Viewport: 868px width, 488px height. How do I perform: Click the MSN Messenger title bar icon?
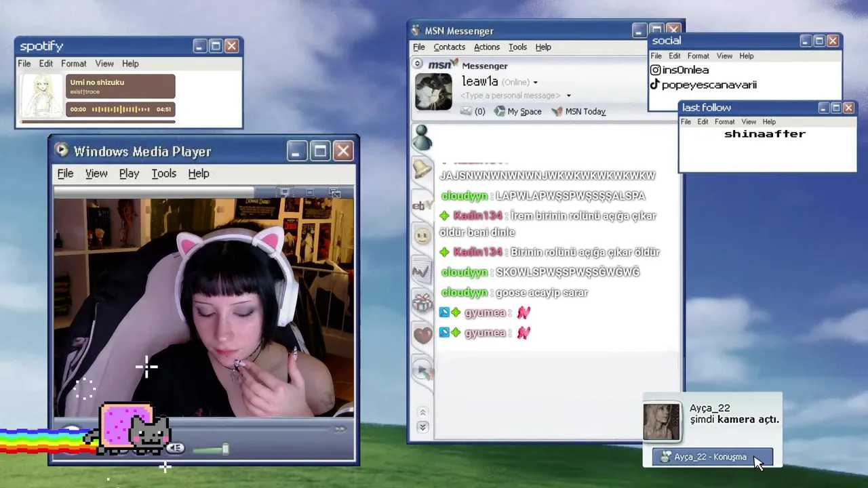[x=416, y=30]
